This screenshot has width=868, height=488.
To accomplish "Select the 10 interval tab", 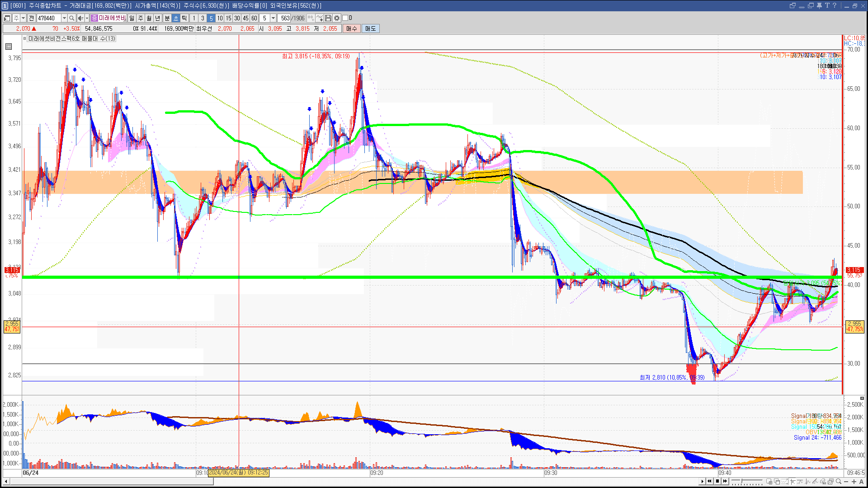I will (220, 18).
